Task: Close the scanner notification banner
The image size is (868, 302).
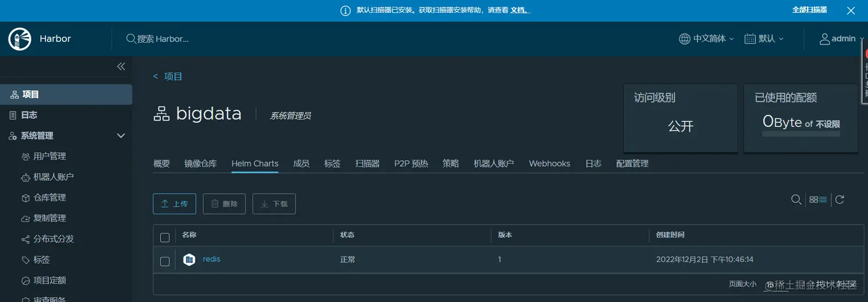Action: (x=851, y=10)
